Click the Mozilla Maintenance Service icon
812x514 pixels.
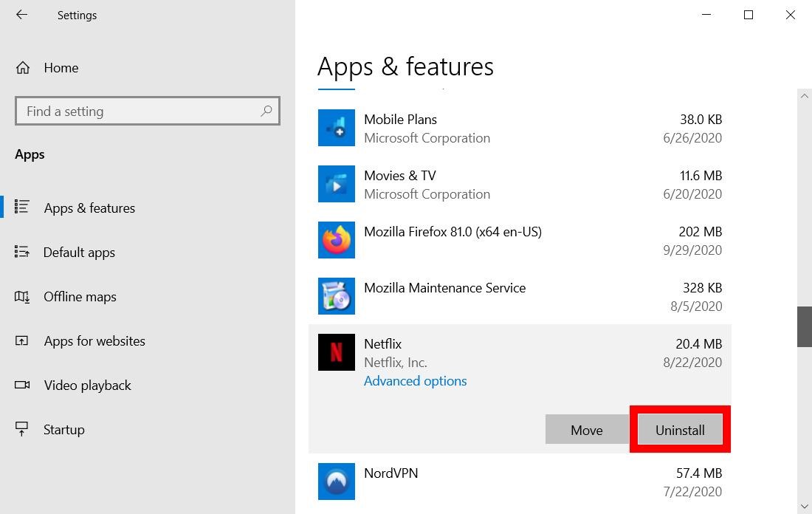(x=337, y=296)
